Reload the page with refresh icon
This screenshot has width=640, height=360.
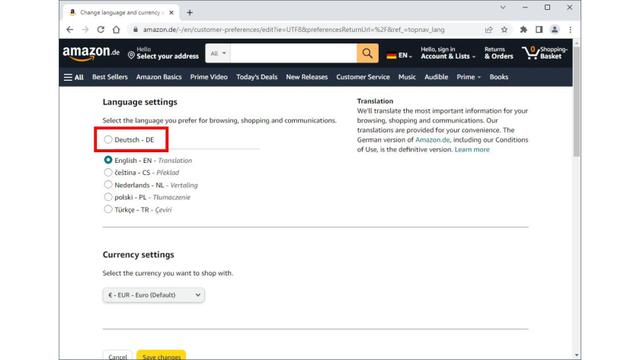100,29
